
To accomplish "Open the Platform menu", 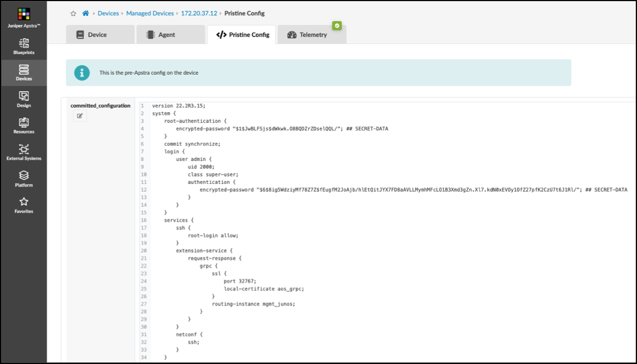I will point(23,179).
